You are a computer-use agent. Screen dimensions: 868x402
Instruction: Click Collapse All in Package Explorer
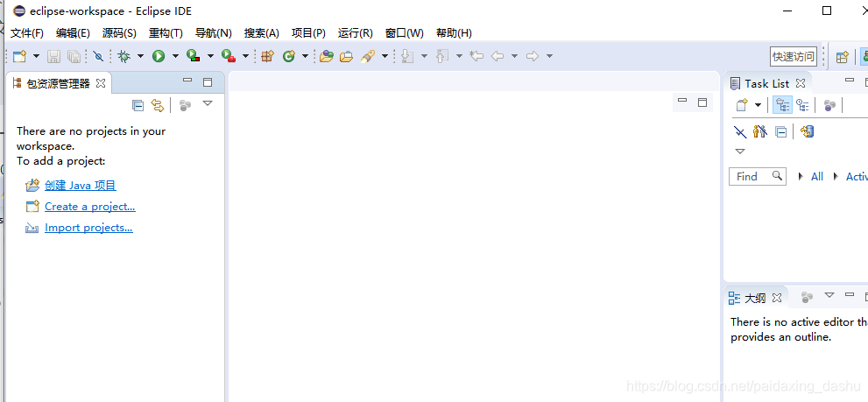[138, 105]
